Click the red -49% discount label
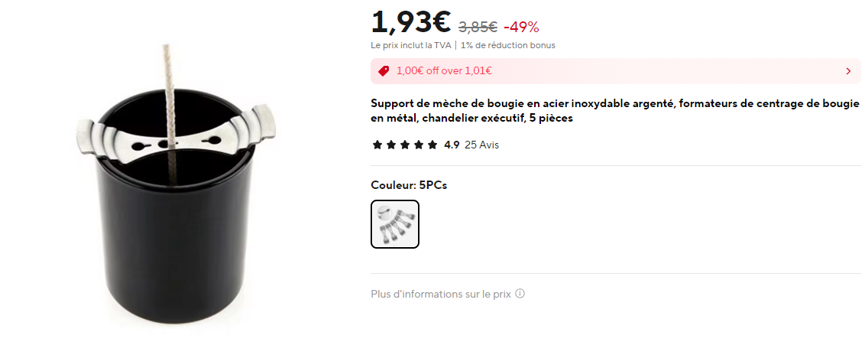This screenshot has width=868, height=342. (x=521, y=27)
